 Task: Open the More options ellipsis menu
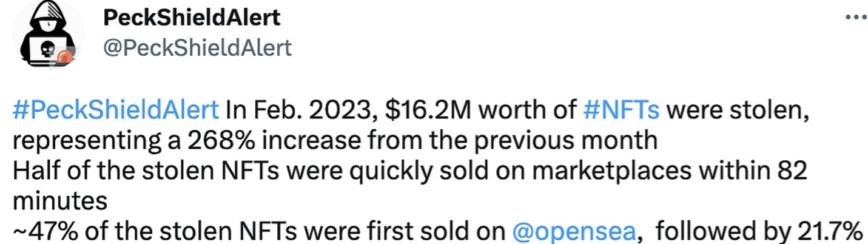855,18
